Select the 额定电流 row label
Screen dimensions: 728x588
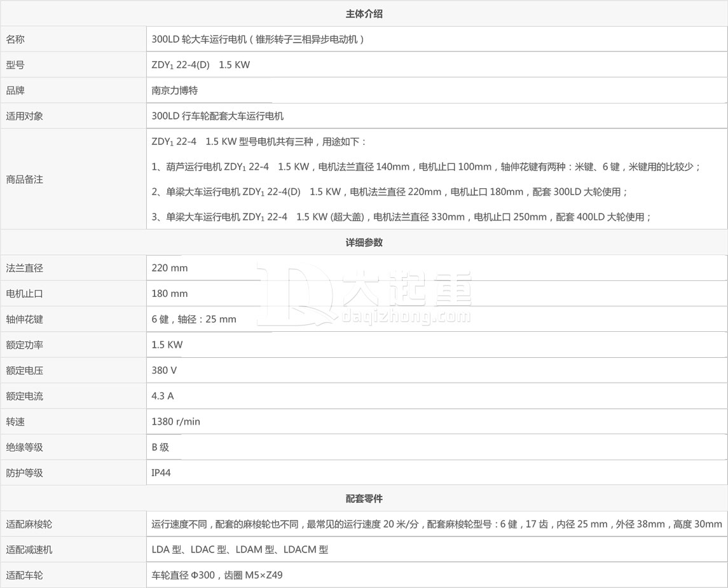[x=25, y=396]
